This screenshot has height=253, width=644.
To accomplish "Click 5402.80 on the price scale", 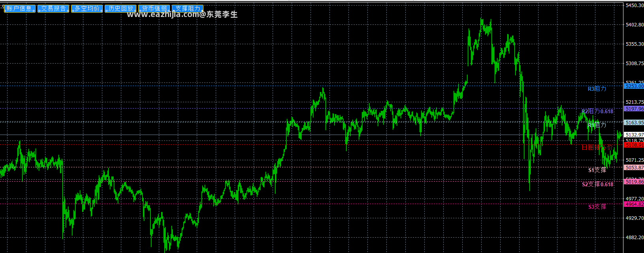I will [x=635, y=25].
